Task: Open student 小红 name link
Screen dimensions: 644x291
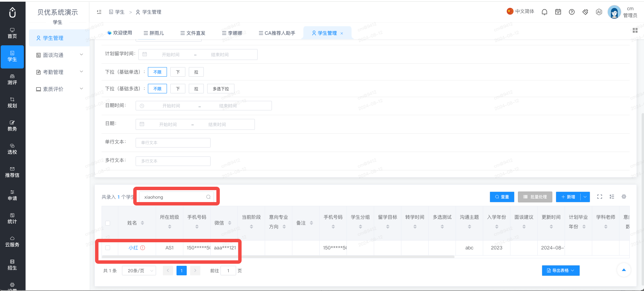Action: click(133, 248)
